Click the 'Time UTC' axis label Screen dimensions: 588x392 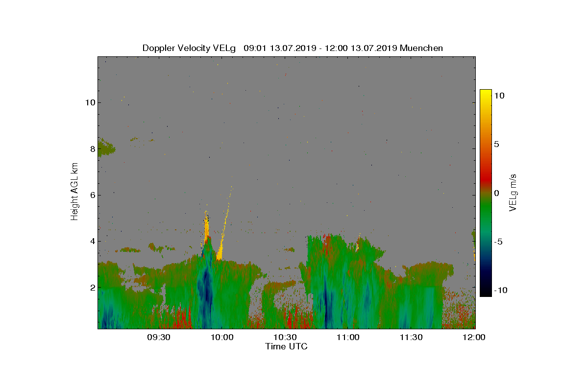287,346
